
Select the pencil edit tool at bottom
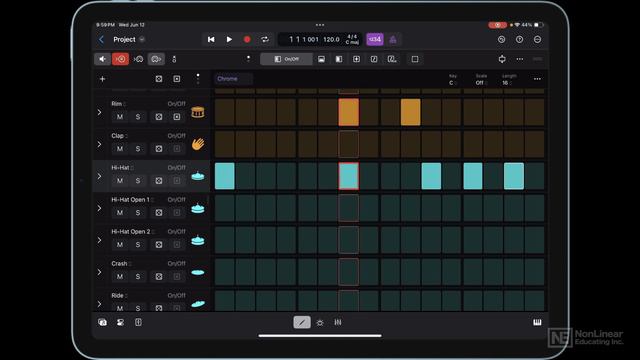302,322
